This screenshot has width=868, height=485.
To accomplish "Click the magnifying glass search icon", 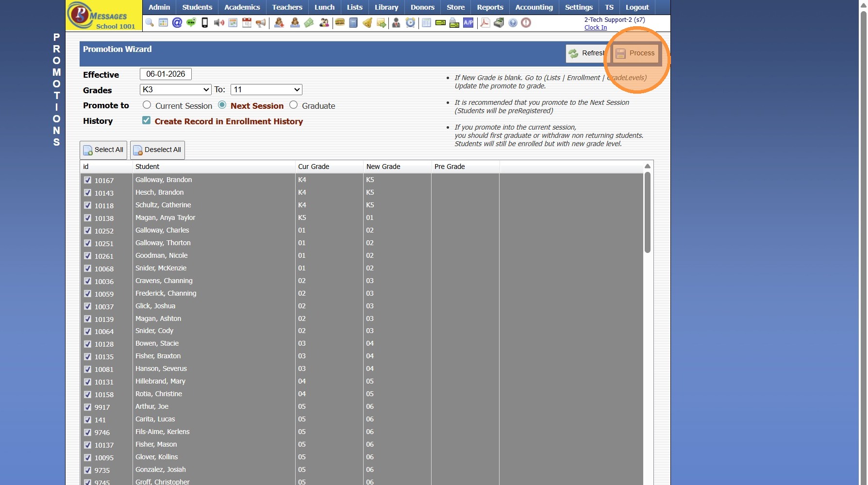I will point(150,23).
